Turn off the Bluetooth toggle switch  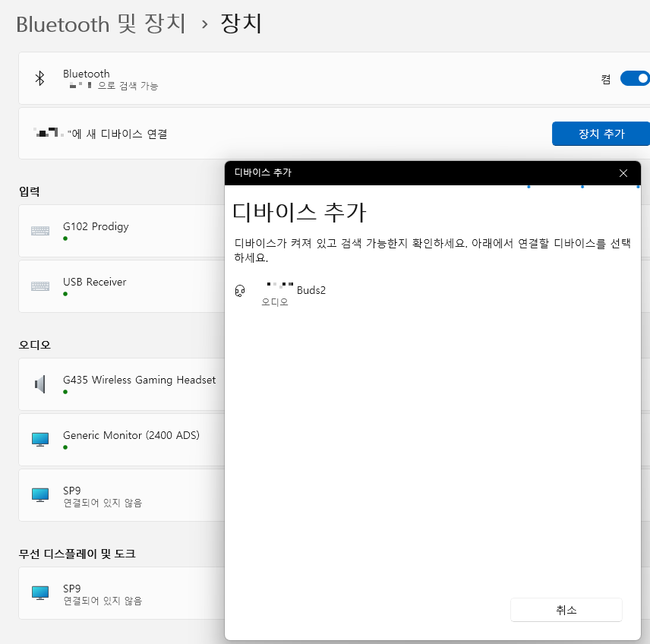tap(635, 78)
